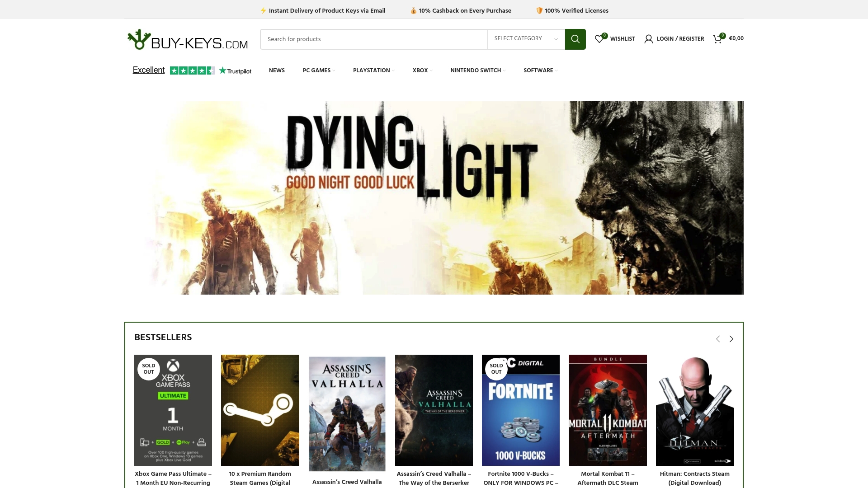Click the shopping cart icon
This screenshot has width=868, height=488.
coord(717,39)
